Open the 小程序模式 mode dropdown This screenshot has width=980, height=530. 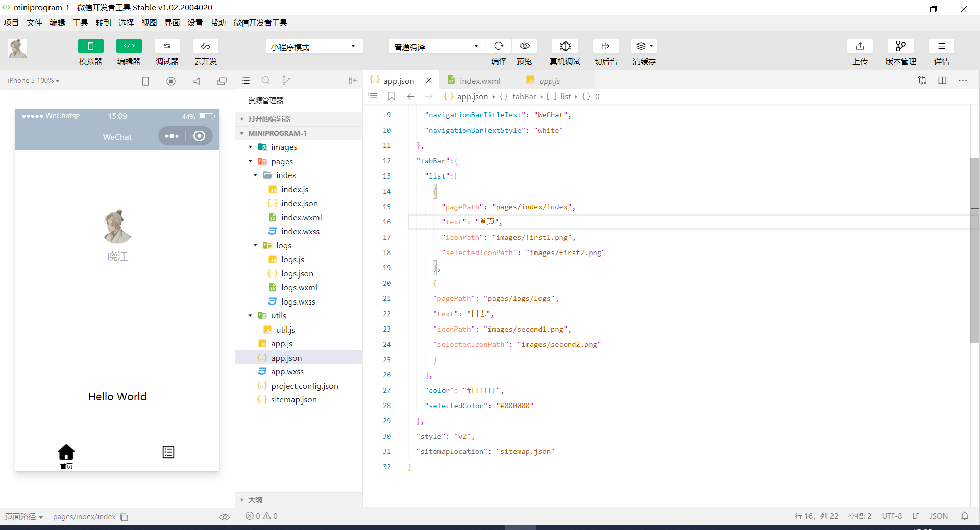[314, 46]
